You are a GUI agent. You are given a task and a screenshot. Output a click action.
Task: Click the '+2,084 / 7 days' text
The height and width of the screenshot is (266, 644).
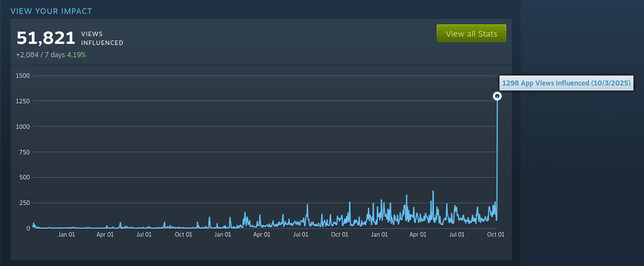[x=40, y=54]
